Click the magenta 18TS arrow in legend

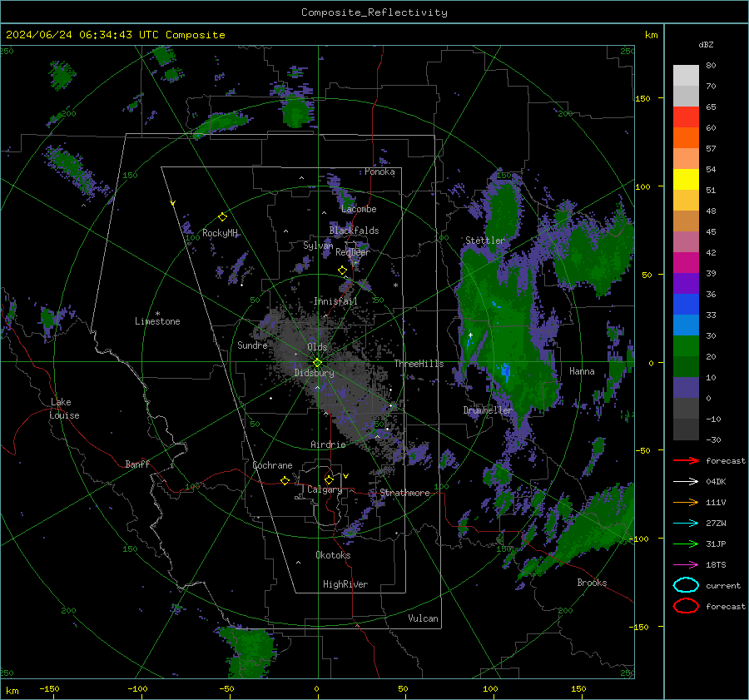686,565
